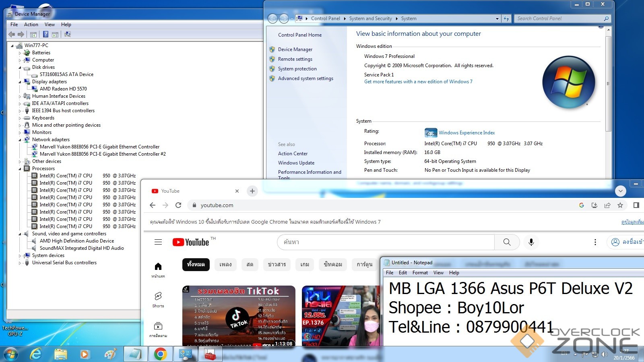Click the YouTube voice search microphone icon

tap(531, 242)
